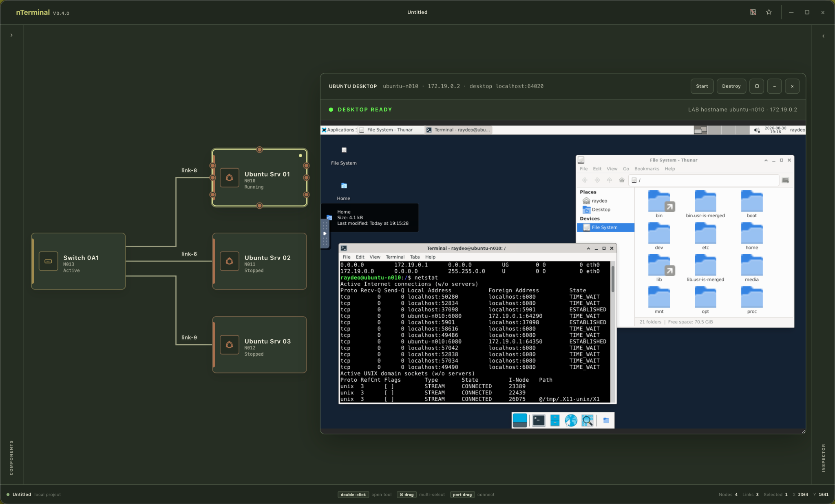The height and width of the screenshot is (504, 835).
Task: Select the bin folder in Thunar
Action: (659, 204)
